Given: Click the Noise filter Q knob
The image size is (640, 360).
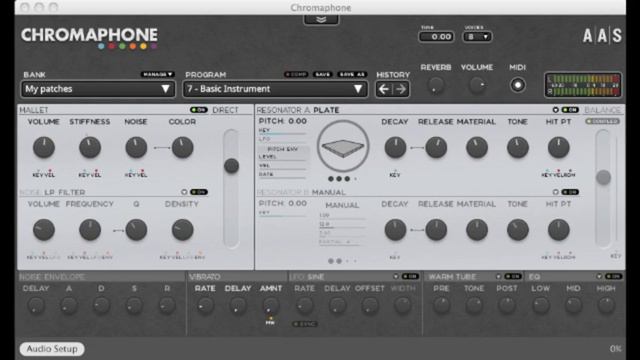Looking at the screenshot, I should coord(136,230).
